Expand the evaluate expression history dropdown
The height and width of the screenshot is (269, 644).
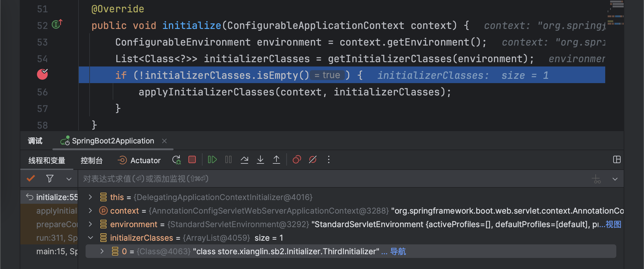tap(615, 179)
